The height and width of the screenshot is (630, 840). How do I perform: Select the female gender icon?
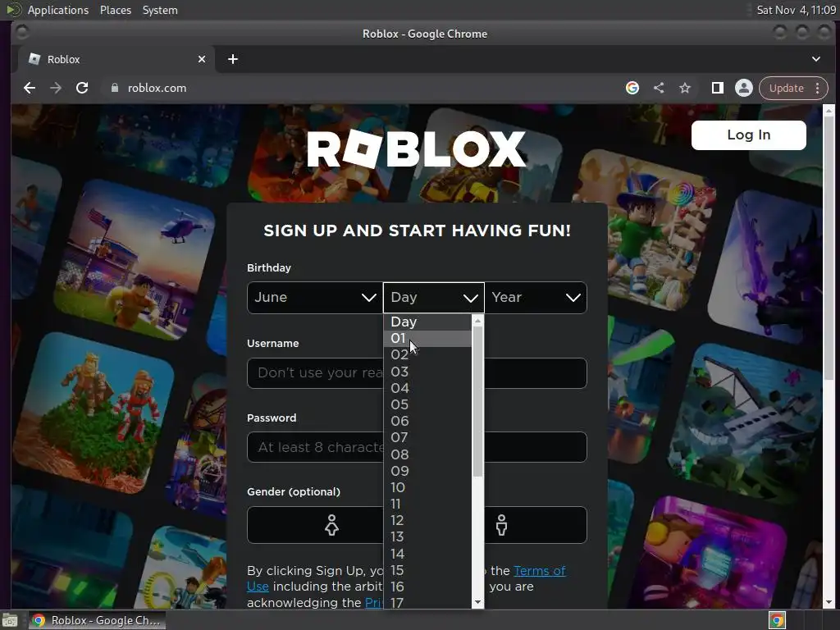tap(331, 525)
